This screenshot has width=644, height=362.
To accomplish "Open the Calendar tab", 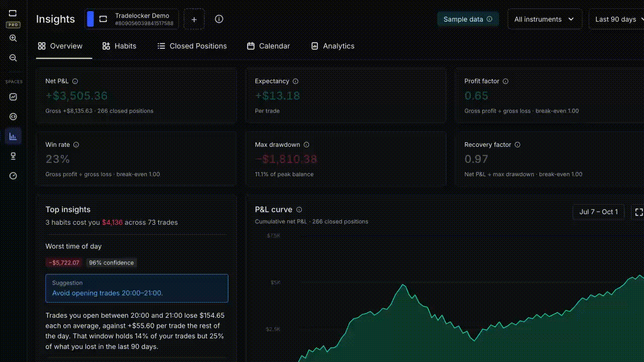I will pyautogui.click(x=268, y=46).
